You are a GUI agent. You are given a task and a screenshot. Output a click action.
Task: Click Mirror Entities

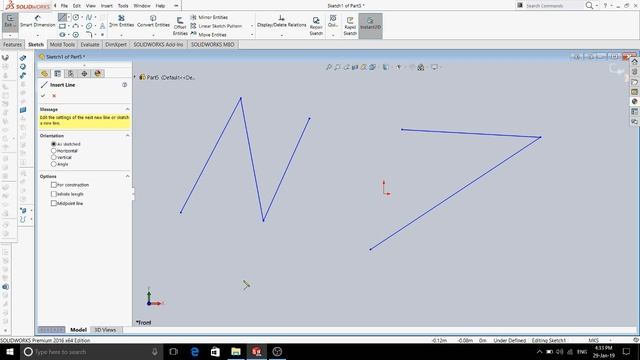coord(209,17)
